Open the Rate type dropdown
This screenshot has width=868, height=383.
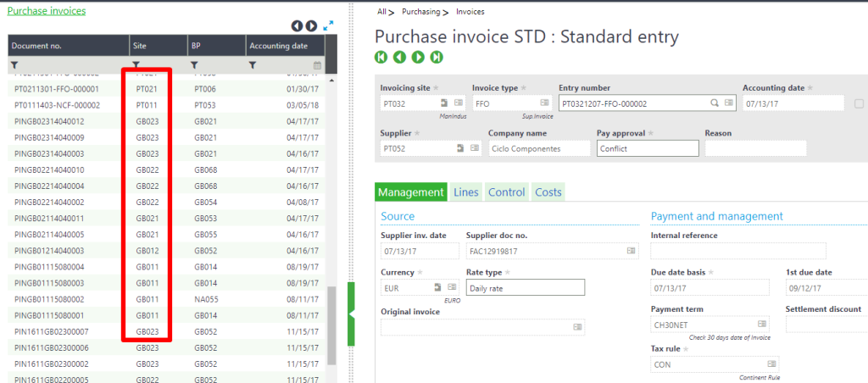(x=525, y=287)
